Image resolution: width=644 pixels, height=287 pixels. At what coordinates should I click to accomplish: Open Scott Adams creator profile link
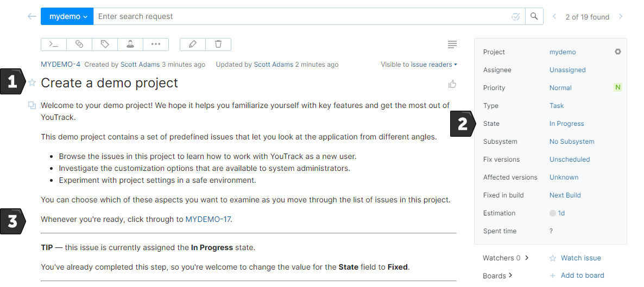140,65
